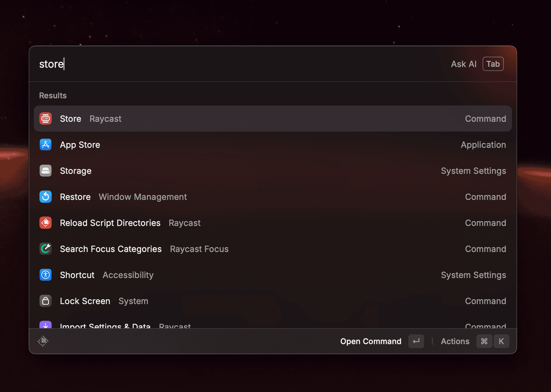Select the App Store application result
Image resolution: width=551 pixels, height=392 pixels.
272,145
